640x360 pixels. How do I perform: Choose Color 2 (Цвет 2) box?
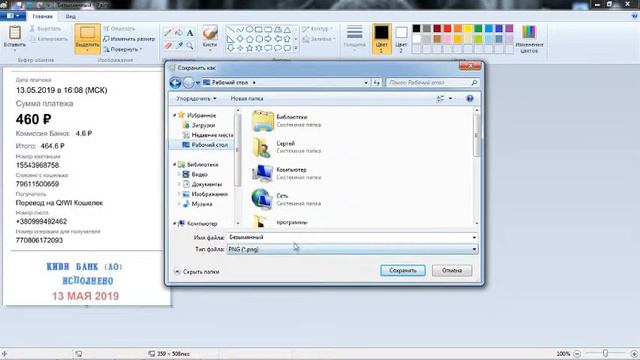(401, 39)
